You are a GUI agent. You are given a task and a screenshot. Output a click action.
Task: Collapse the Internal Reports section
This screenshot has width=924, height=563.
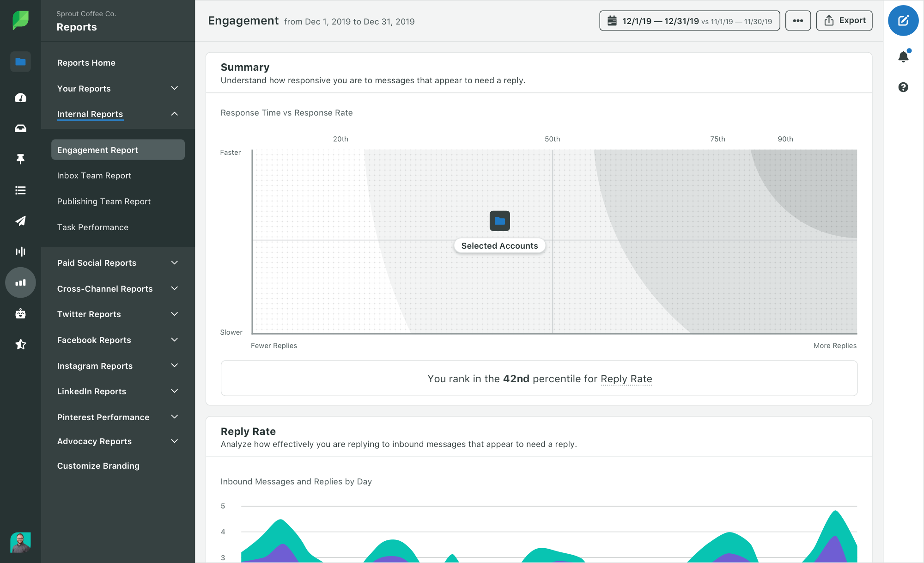[174, 114]
